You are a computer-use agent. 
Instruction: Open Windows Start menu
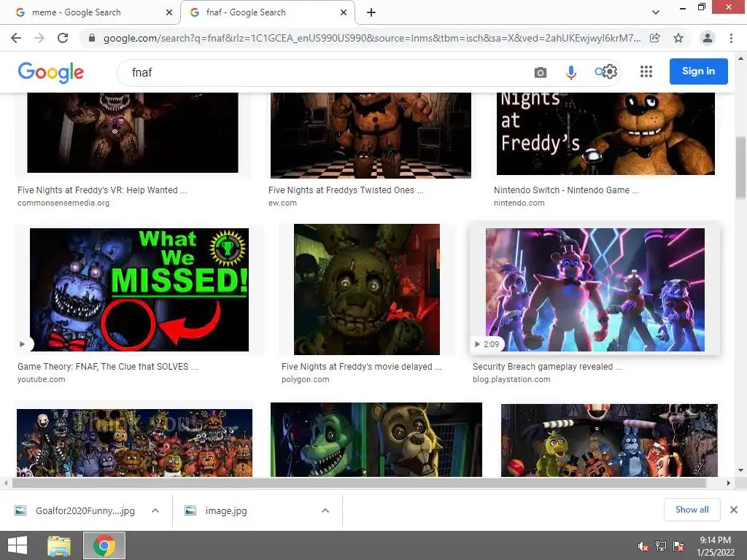tap(18, 545)
